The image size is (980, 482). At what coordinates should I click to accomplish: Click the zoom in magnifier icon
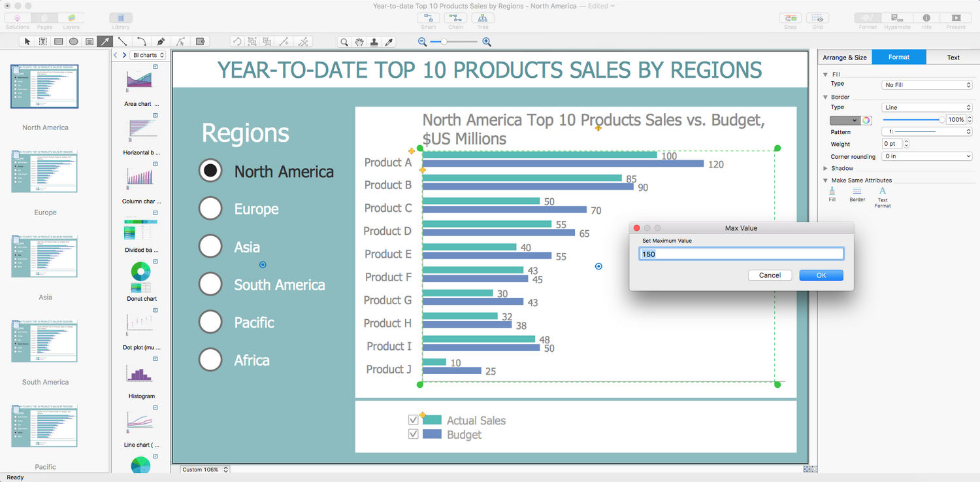pos(487,42)
